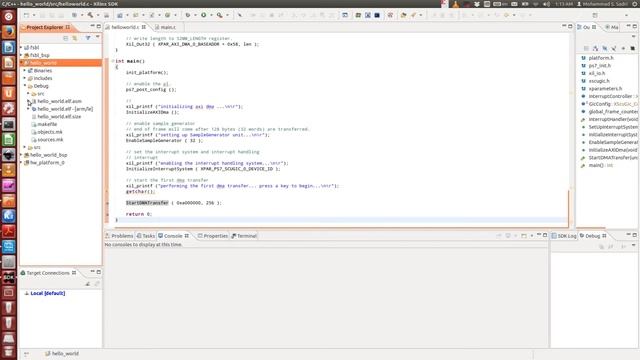Select sources.mk file
The height and width of the screenshot is (360, 640).
tap(50, 140)
